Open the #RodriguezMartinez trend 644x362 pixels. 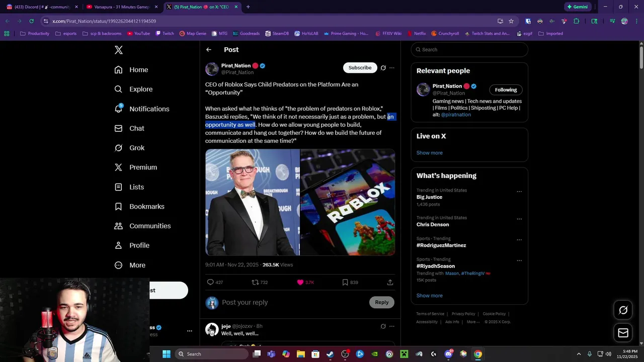(441, 245)
